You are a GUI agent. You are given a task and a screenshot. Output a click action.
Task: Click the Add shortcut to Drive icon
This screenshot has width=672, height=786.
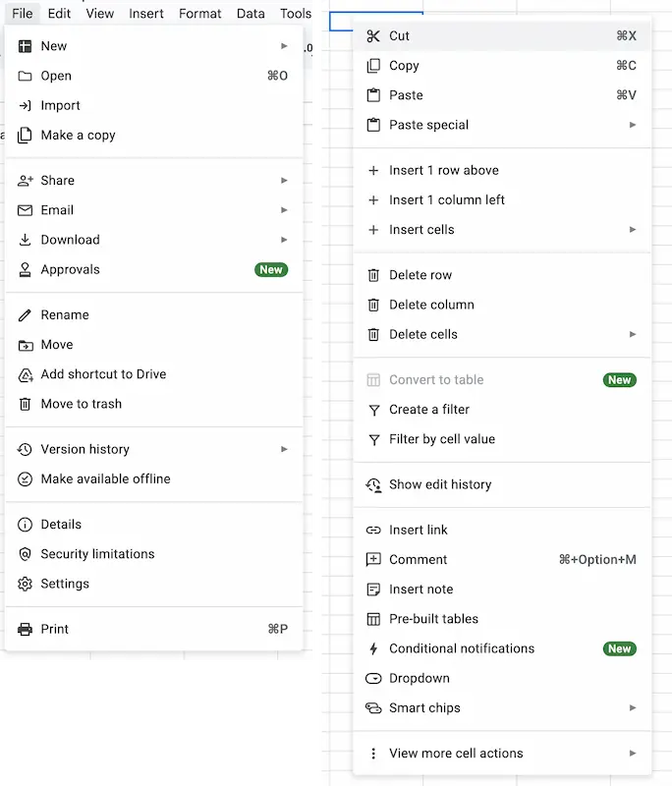pos(26,374)
